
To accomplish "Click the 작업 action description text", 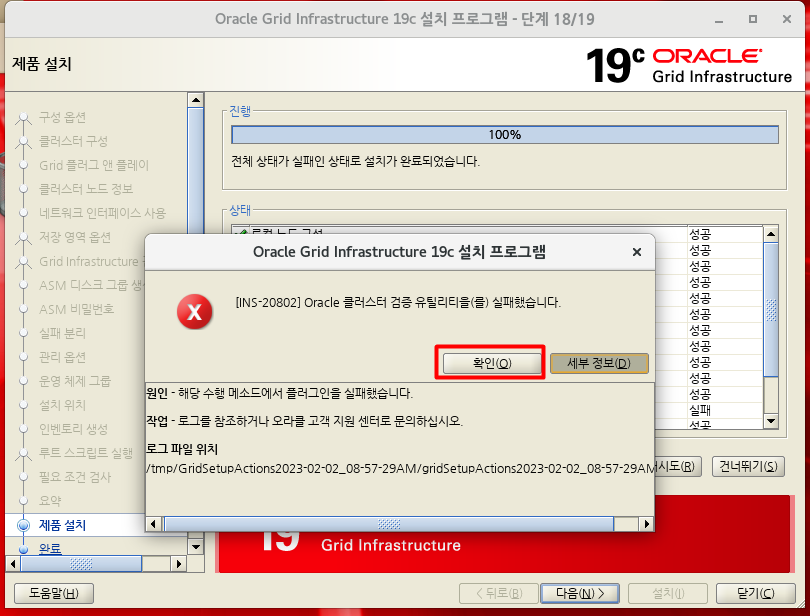I will click(x=304, y=421).
